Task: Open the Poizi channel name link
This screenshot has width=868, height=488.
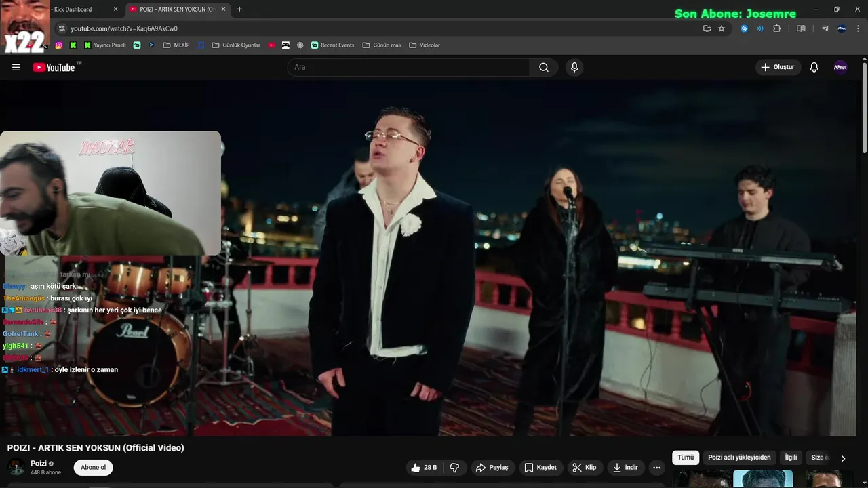Action: (39, 464)
